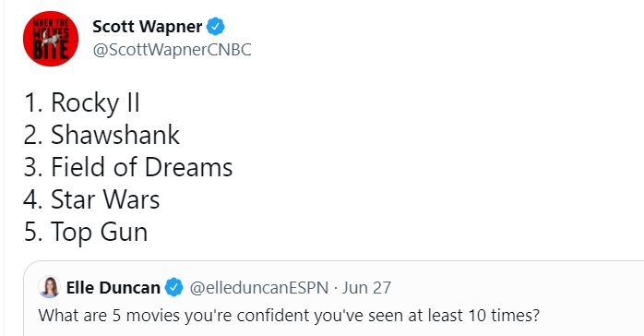644x336 pixels.
Task: Visit the @ScottWapnerCNBC handle
Action: pos(172,50)
